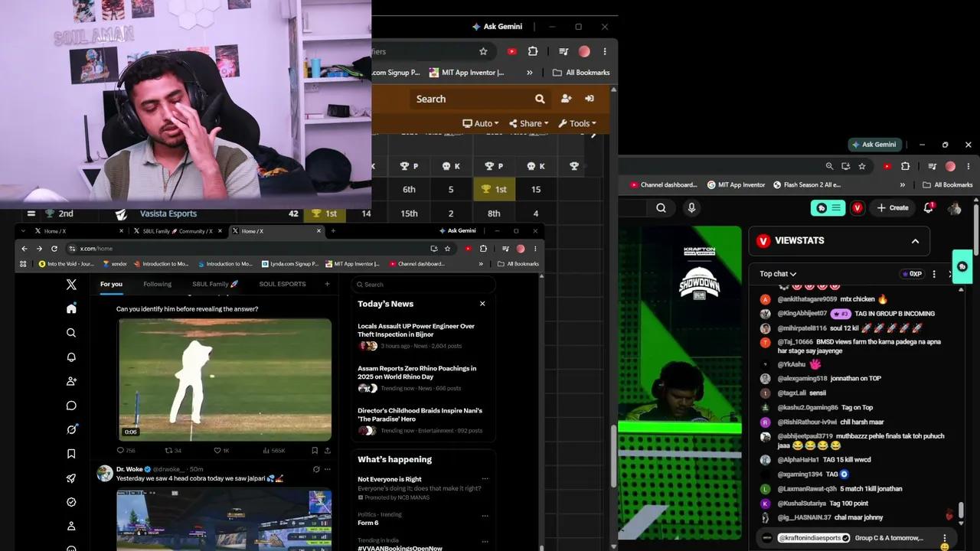Play the cricket silhouette video
The image size is (980, 551).
(x=224, y=380)
